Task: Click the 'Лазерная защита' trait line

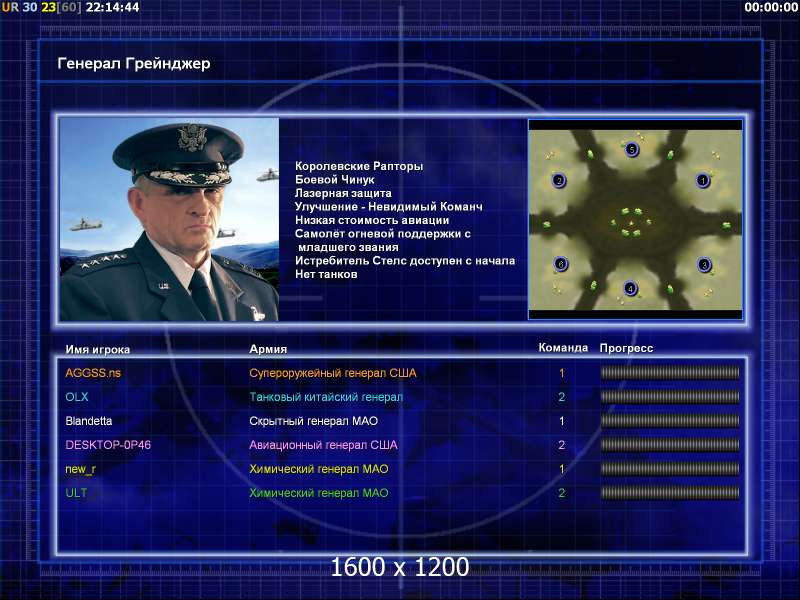Action: [x=343, y=193]
